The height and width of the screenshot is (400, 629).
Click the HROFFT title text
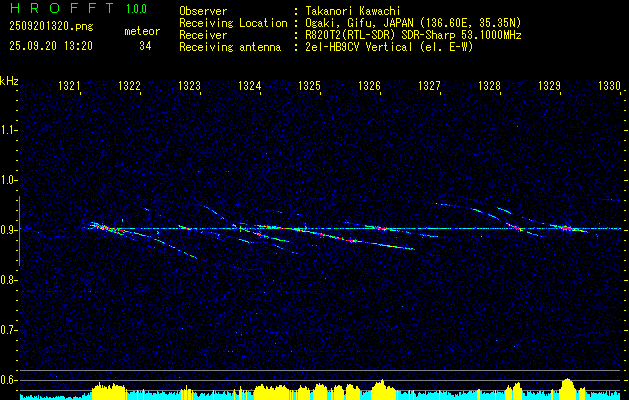[62, 8]
